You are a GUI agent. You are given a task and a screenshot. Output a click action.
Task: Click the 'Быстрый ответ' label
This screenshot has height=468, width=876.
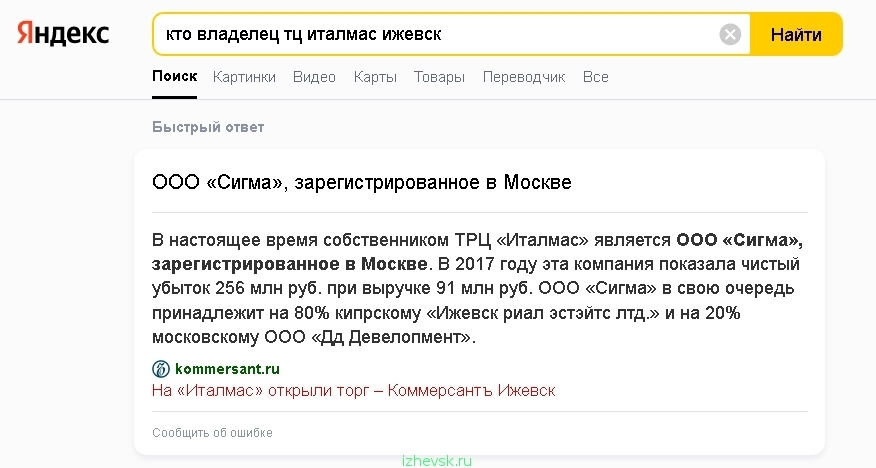click(208, 127)
